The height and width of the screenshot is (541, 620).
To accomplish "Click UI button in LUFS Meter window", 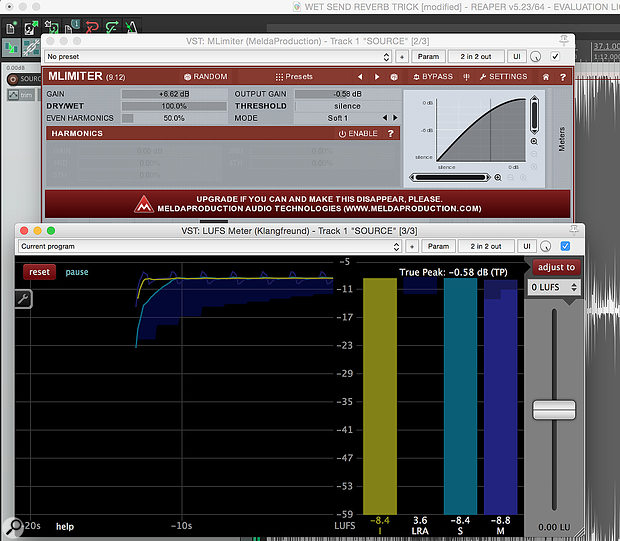I will (527, 246).
